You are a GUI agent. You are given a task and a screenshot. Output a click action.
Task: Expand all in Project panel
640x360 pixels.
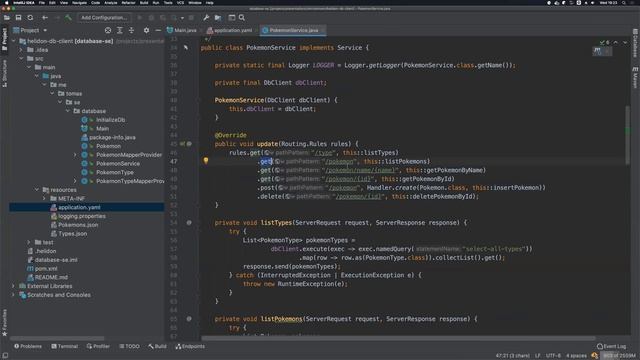(120, 30)
